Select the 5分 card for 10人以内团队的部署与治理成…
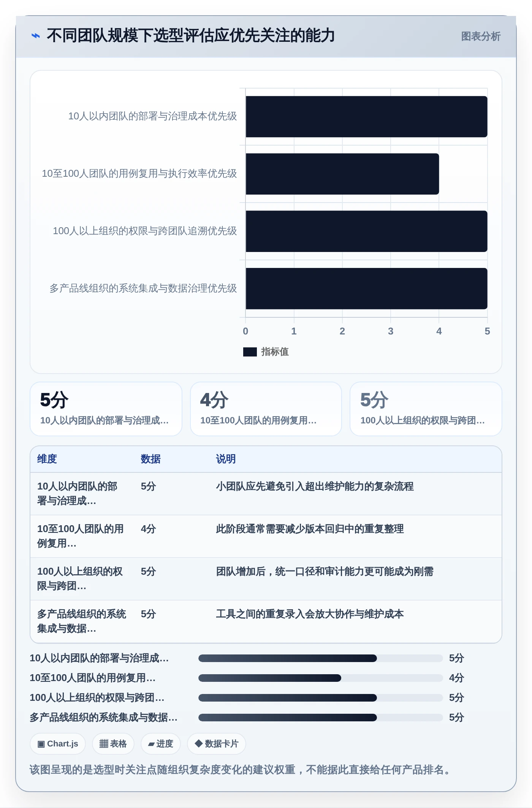This screenshot has width=532, height=808. click(106, 409)
